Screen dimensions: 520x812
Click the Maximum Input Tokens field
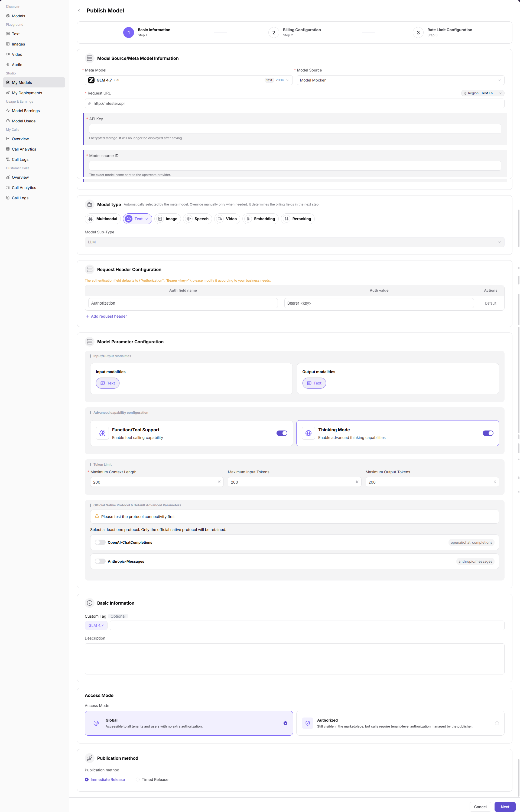pyautogui.click(x=294, y=482)
